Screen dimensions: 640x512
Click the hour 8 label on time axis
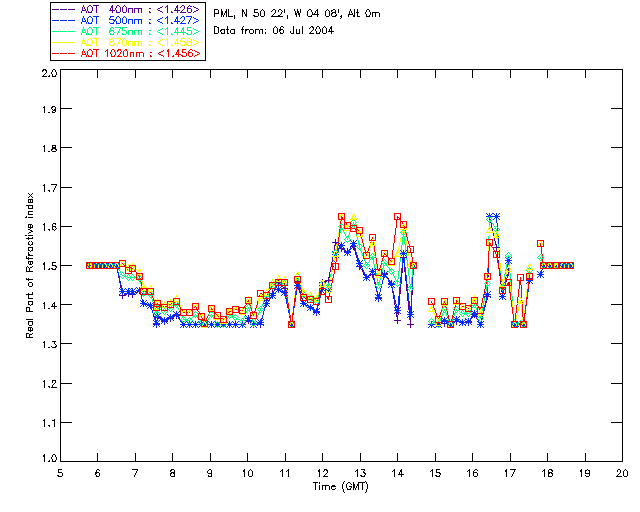point(173,473)
